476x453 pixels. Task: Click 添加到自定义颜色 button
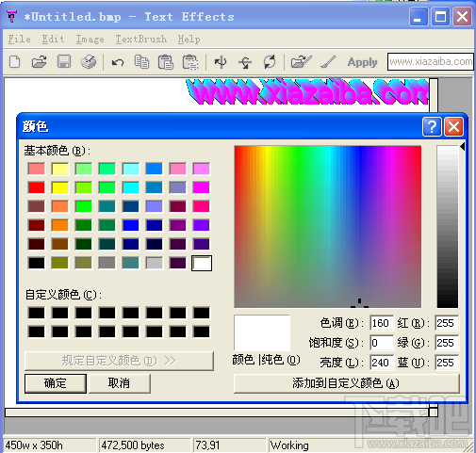click(x=346, y=383)
